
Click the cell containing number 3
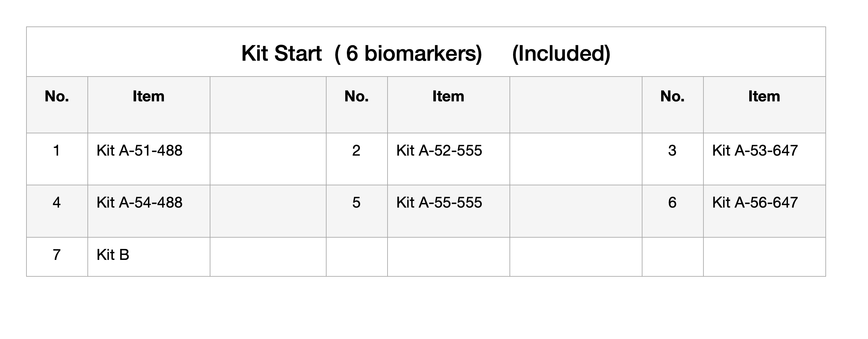(x=672, y=159)
